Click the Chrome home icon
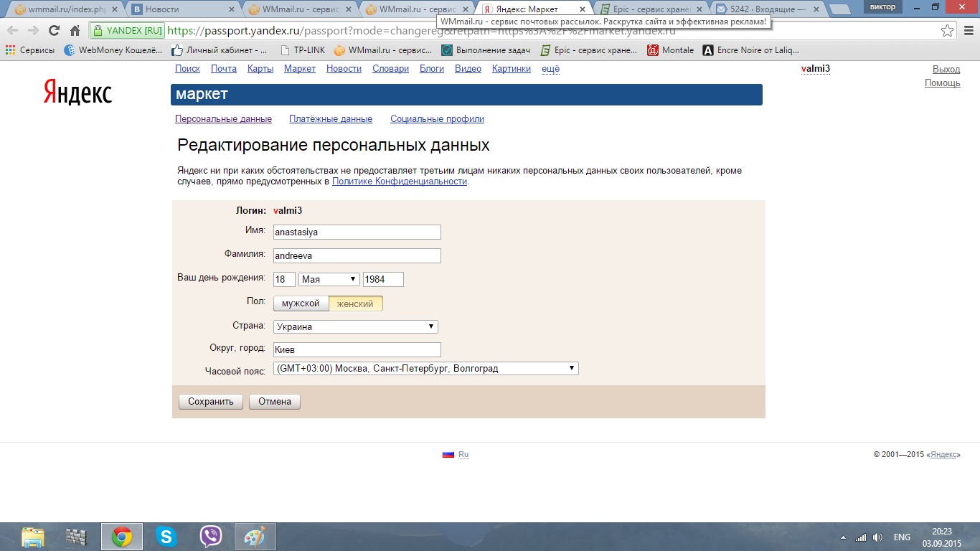 (x=75, y=31)
